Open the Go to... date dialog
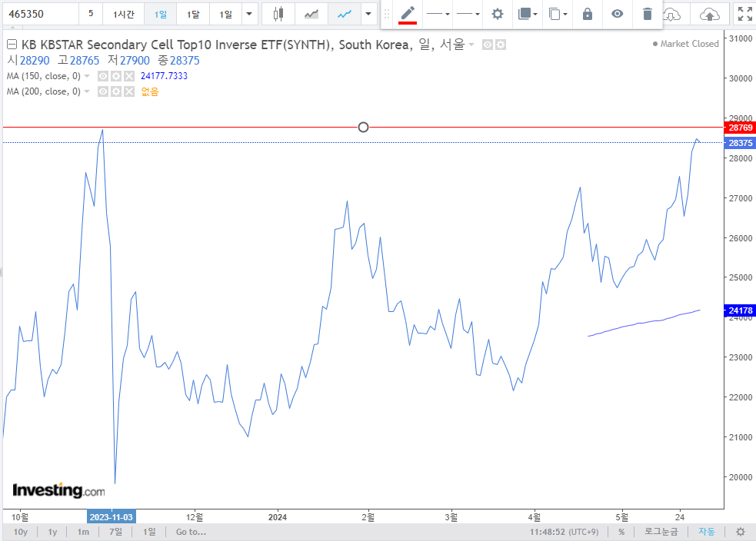This screenshot has height=541, width=756. [191, 532]
